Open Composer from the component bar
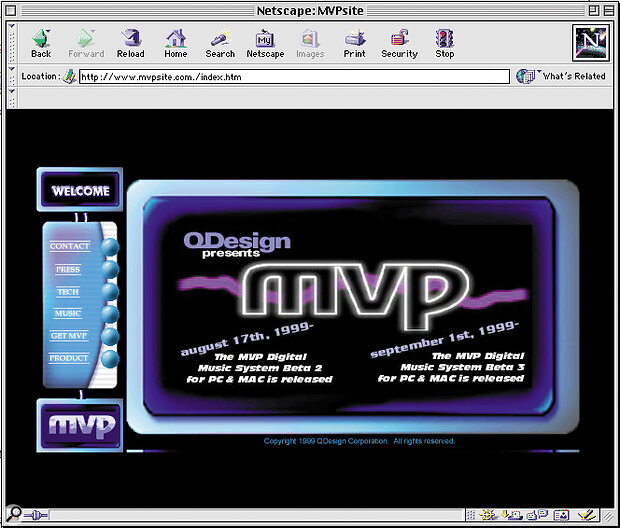The width and height of the screenshot is (620, 528). [586, 515]
